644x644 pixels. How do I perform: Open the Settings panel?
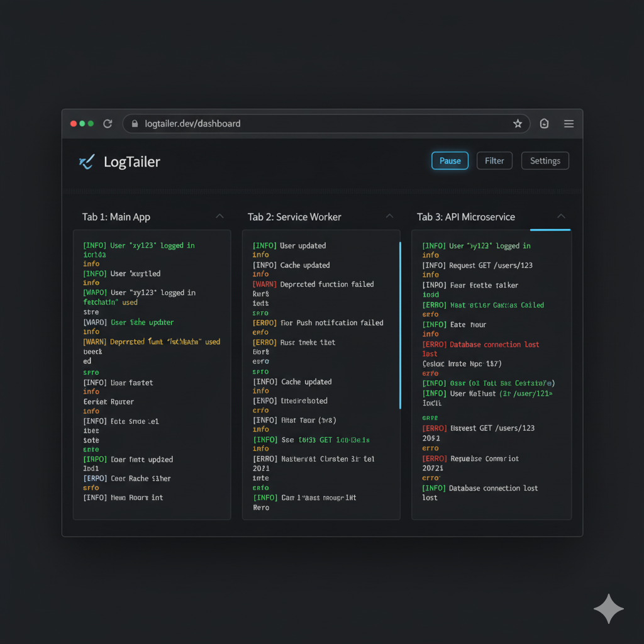pos(545,160)
